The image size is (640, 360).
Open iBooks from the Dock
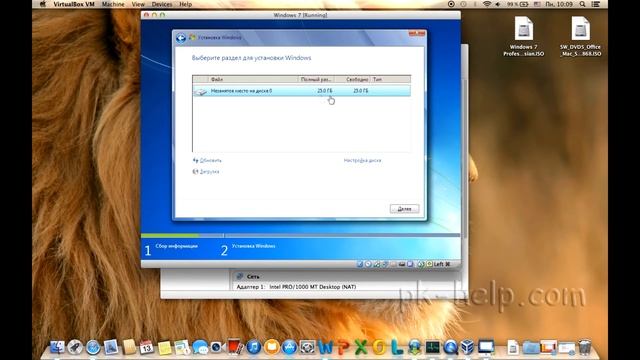[x=271, y=347]
